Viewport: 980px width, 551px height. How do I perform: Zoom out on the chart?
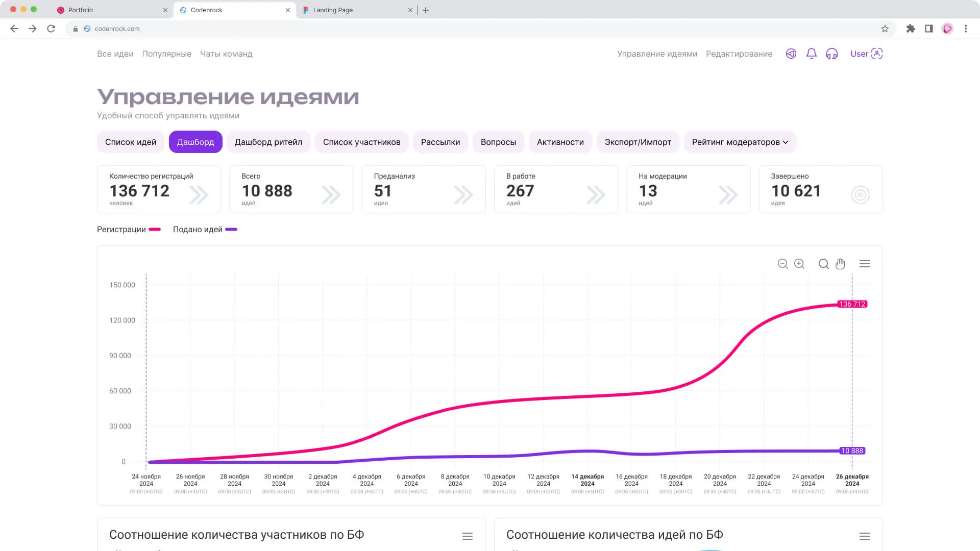[x=782, y=264]
